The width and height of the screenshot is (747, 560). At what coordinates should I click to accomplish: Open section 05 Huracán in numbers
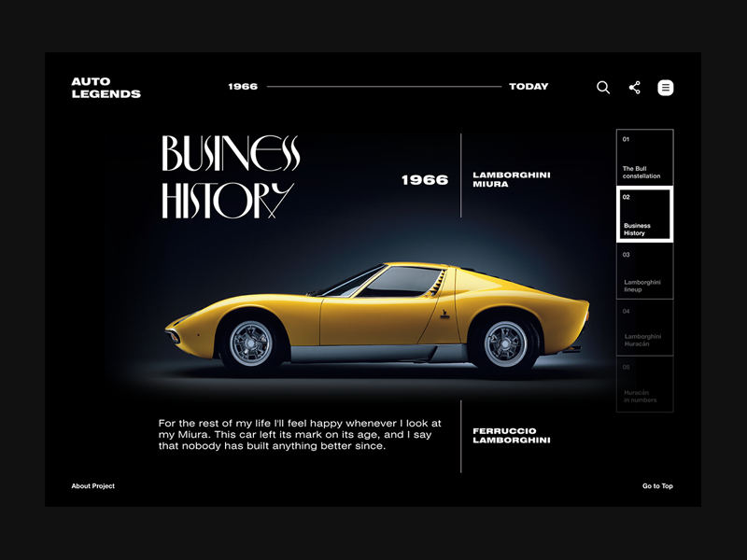pyautogui.click(x=644, y=384)
